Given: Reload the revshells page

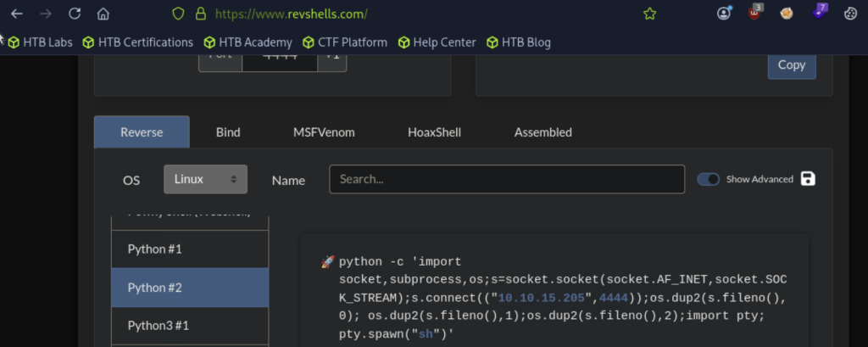Looking at the screenshot, I should click(75, 14).
